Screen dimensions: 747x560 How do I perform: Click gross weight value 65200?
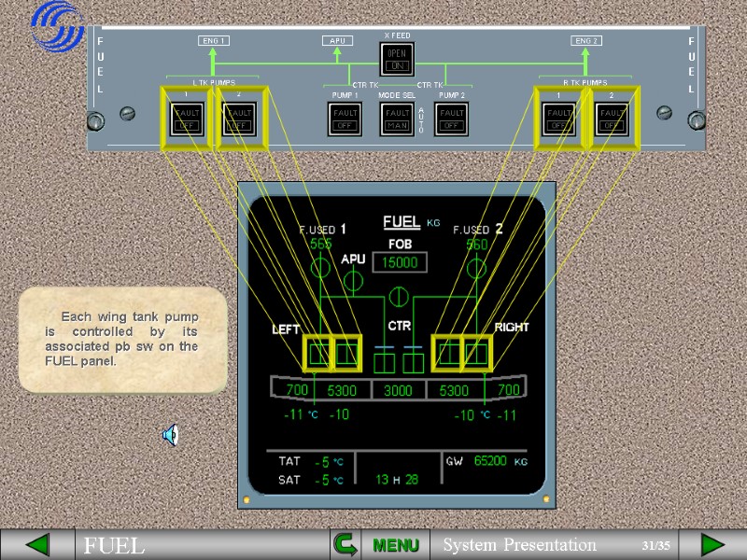[x=490, y=460]
